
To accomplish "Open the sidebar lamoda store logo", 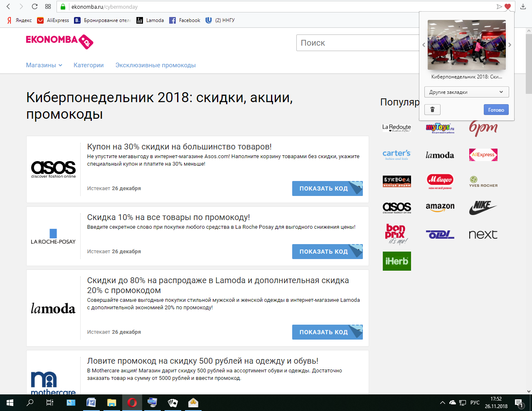I will [440, 155].
